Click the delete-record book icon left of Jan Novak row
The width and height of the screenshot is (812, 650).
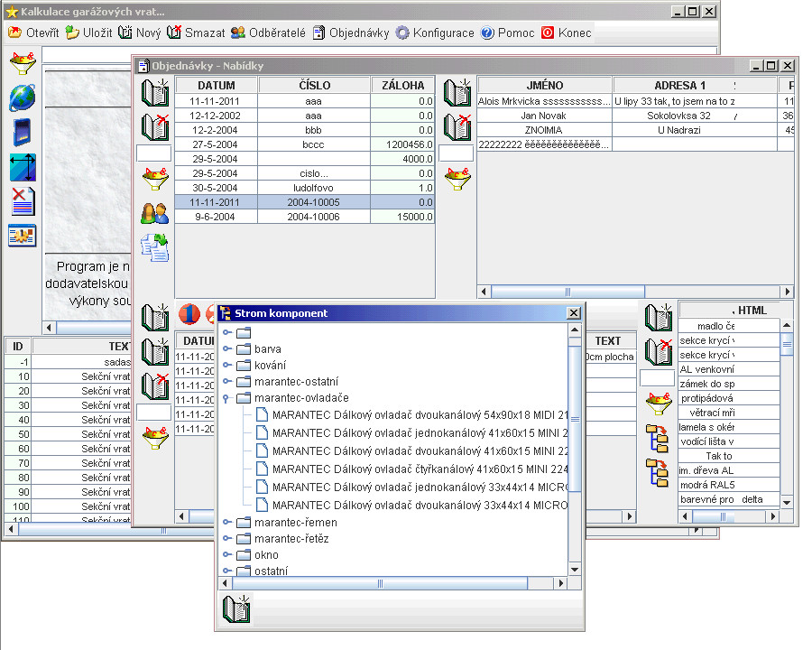[x=457, y=127]
